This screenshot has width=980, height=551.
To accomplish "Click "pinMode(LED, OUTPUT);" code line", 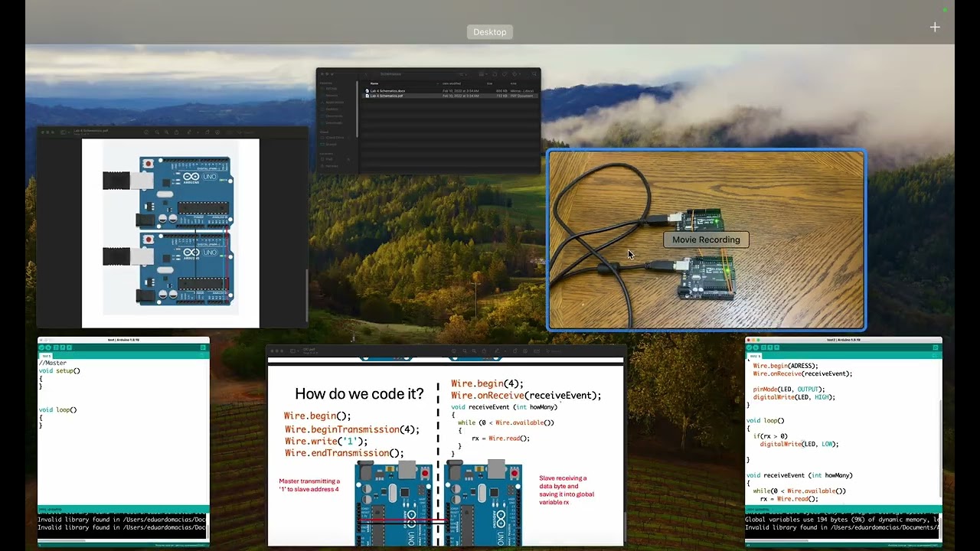I will click(x=789, y=390).
